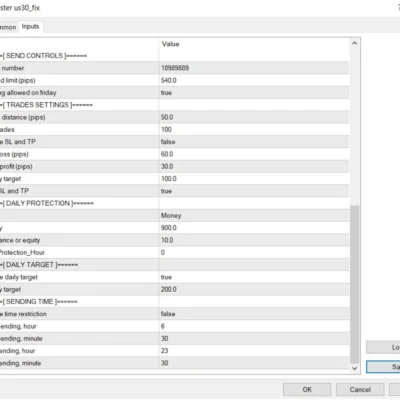Toggle the 'allowed on friday' true value
Viewport: 400px width, 400px height.
[166, 93]
